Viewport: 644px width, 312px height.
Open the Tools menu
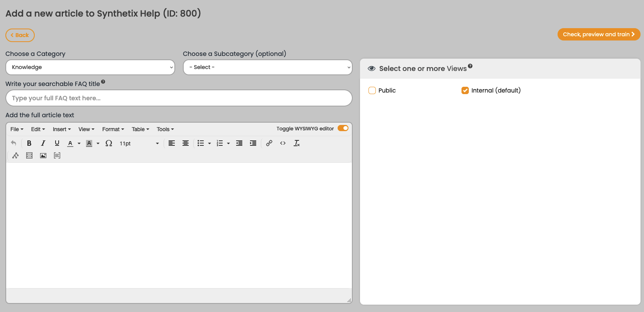click(x=165, y=129)
